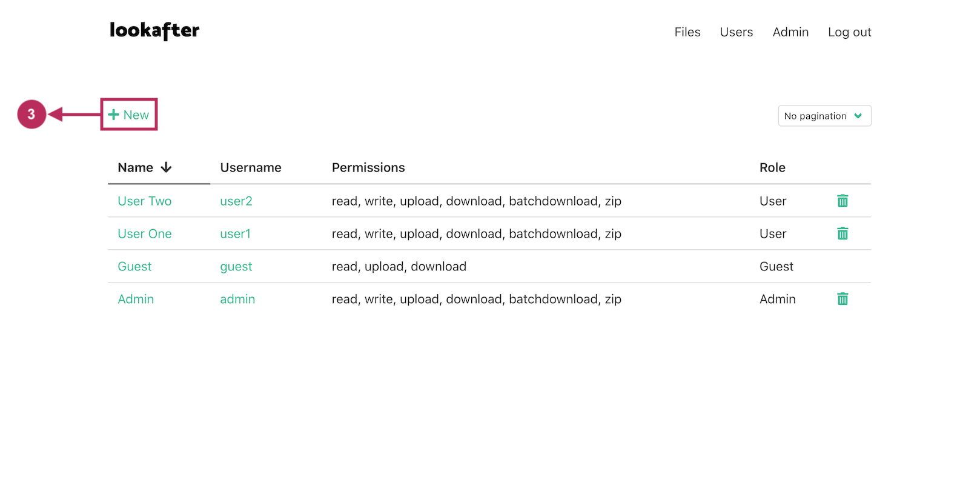This screenshot has height=485, width=980.
Task: Open the Admin name link in table
Action: tap(136, 299)
